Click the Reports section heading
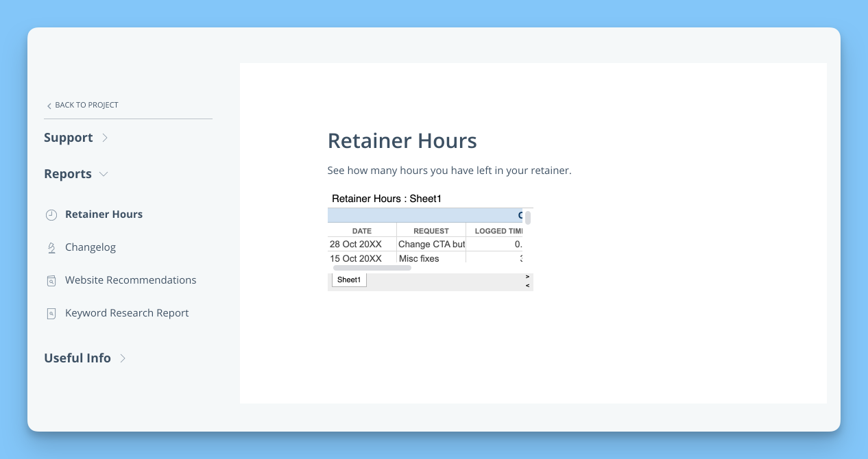The image size is (868, 459). 67,174
